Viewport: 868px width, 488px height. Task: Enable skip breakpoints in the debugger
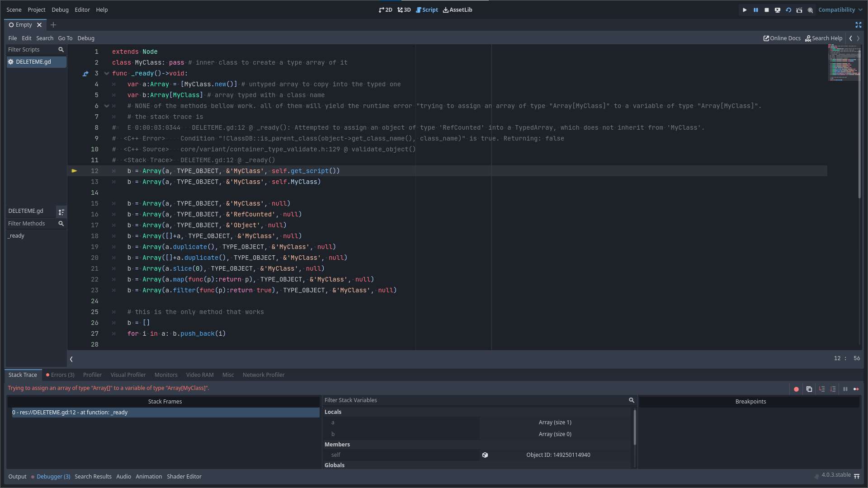(797, 389)
